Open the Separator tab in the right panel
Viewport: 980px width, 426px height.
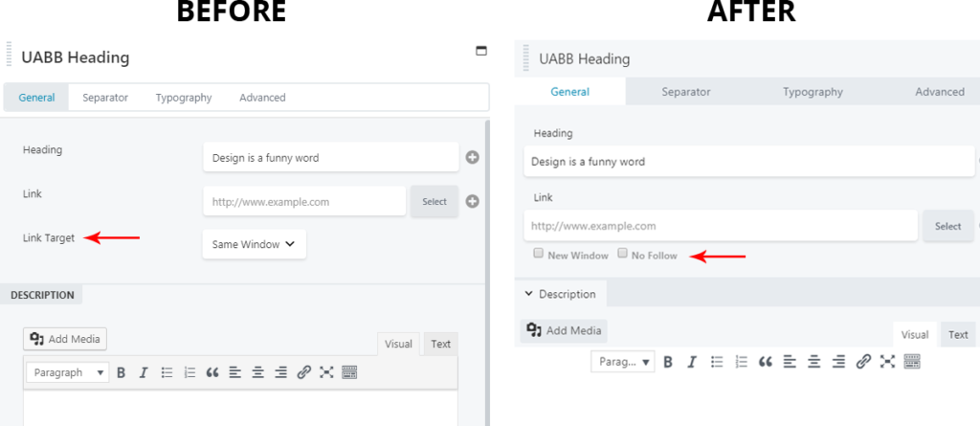pyautogui.click(x=685, y=92)
